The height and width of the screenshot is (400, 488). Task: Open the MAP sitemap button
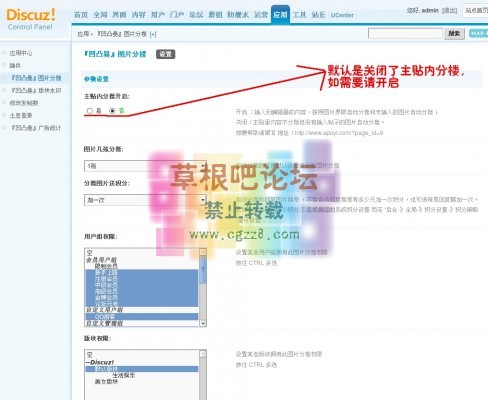point(478,33)
